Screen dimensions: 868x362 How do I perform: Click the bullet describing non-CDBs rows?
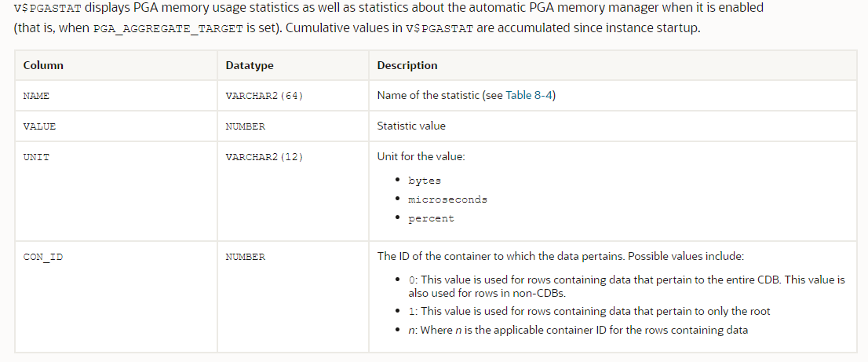(x=626, y=286)
